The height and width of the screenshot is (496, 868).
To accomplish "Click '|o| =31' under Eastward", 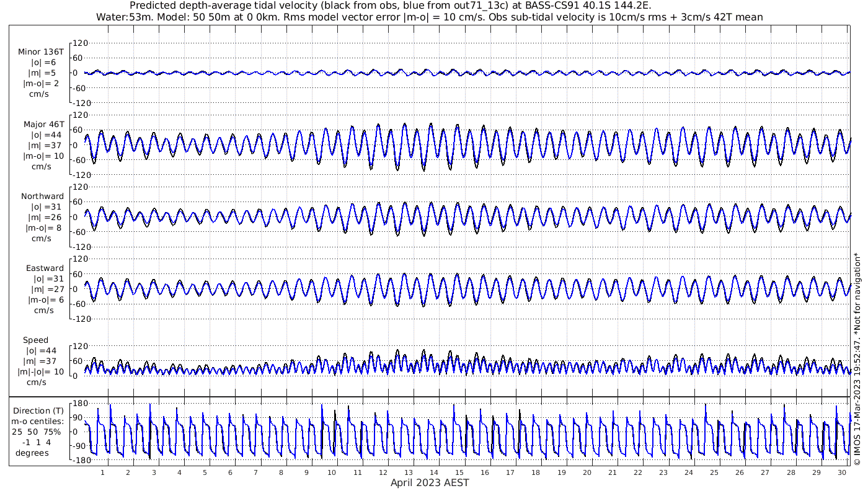I will pos(48,279).
